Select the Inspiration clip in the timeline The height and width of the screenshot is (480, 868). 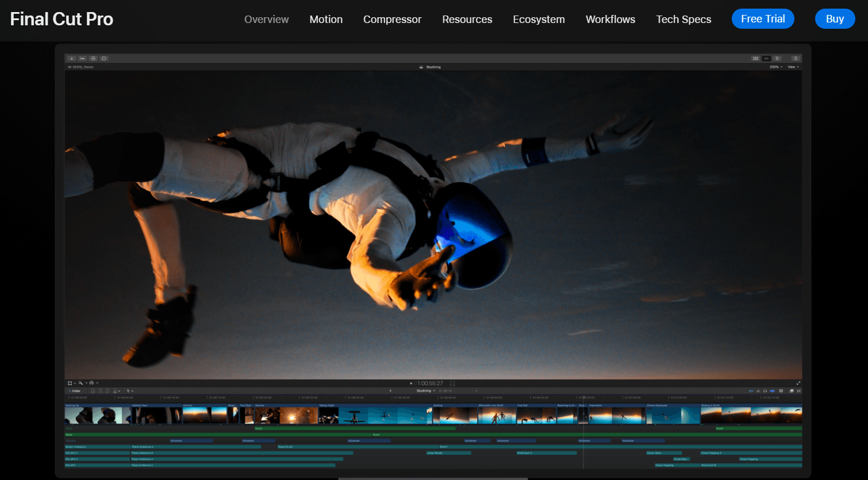(x=617, y=414)
